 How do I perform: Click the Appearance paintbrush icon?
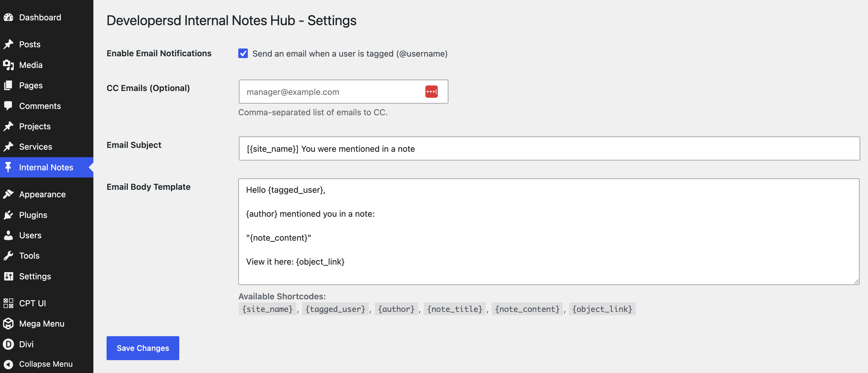[x=8, y=194]
